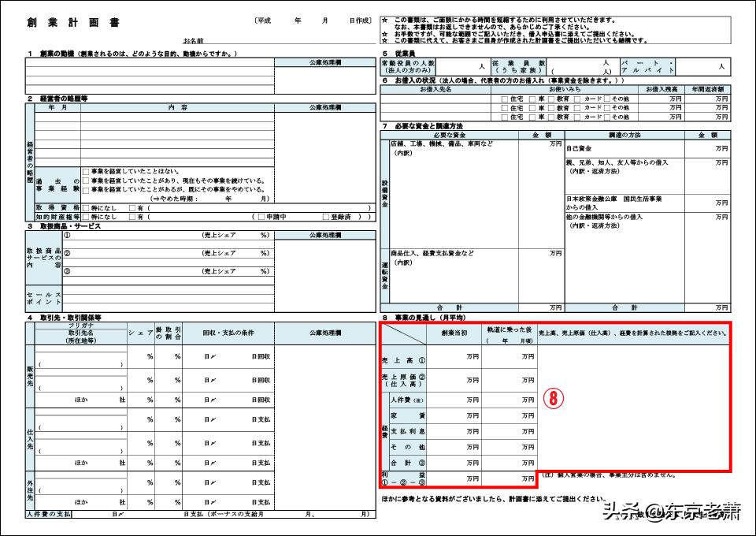Click the 外注先 row label
Screen dimensions: 756x536
tap(31, 489)
